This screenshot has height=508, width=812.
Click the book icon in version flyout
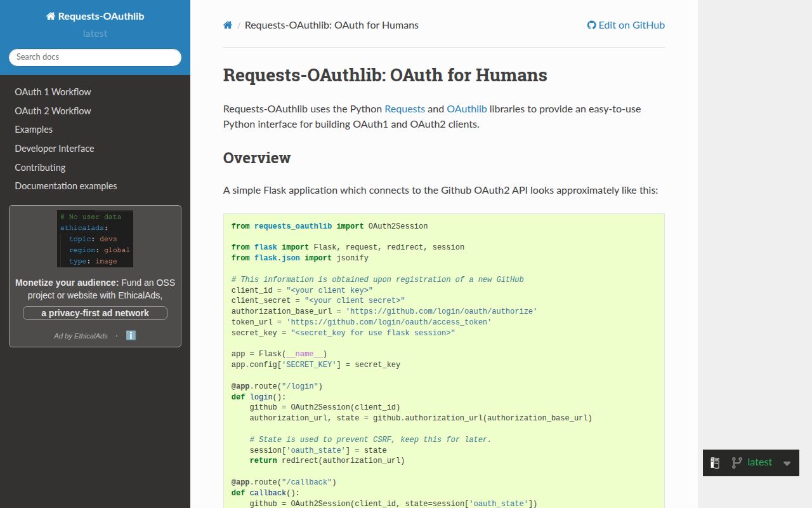point(715,463)
